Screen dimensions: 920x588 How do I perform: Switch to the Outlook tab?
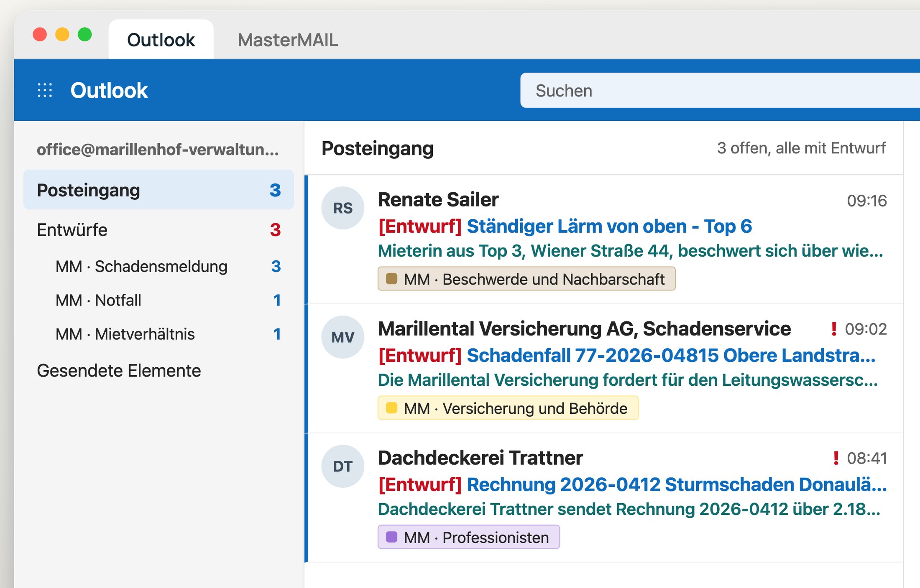coord(161,40)
